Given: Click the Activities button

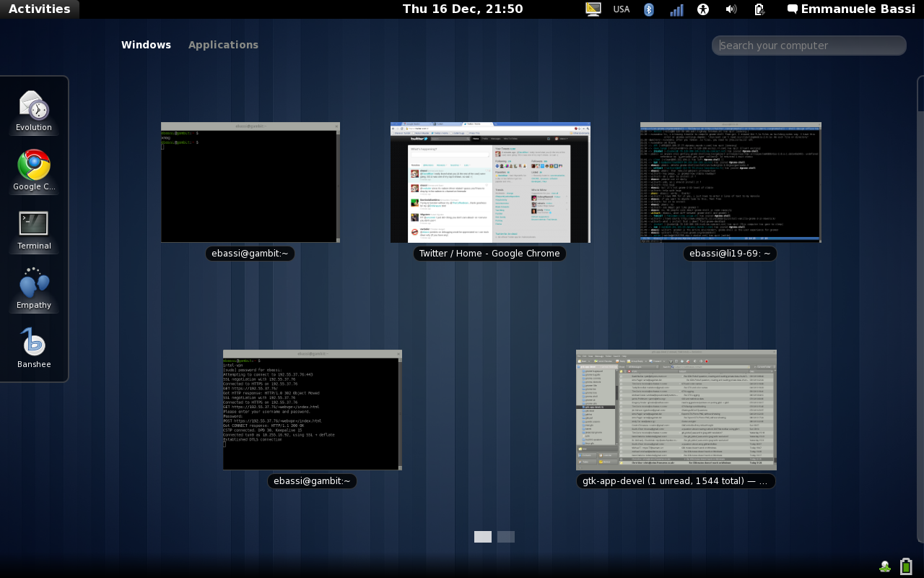Looking at the screenshot, I should tap(39, 9).
